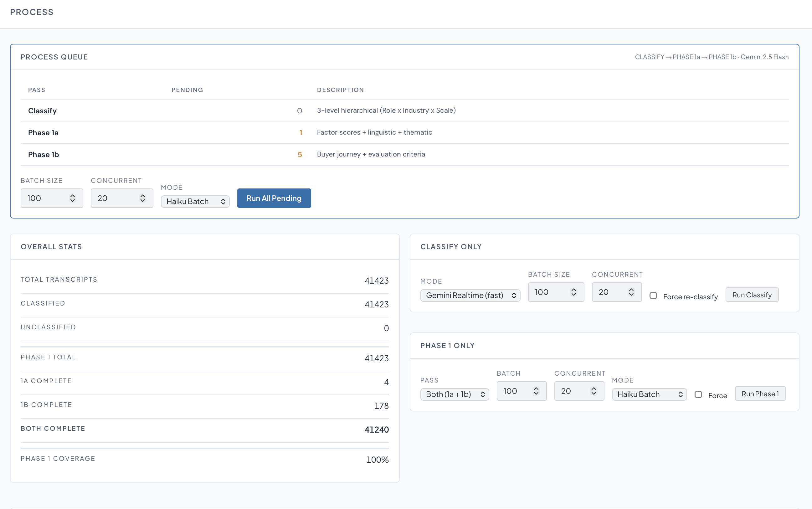812x509 pixels.
Task: Click the PROCESS QUEUE panel title
Action: (x=54, y=57)
